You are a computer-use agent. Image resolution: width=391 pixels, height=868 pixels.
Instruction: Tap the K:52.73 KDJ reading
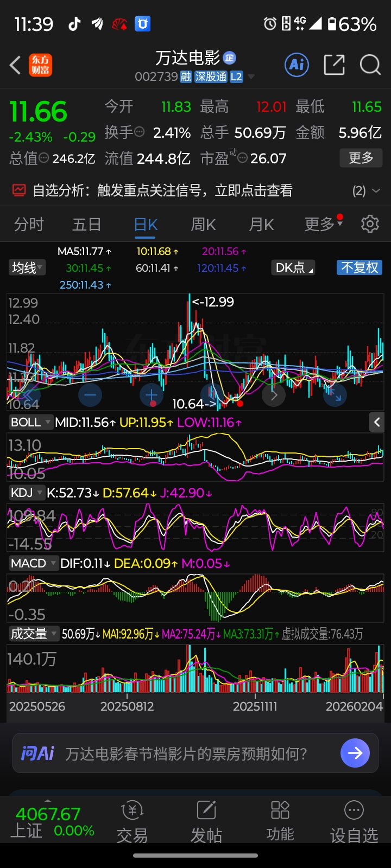click(x=73, y=493)
